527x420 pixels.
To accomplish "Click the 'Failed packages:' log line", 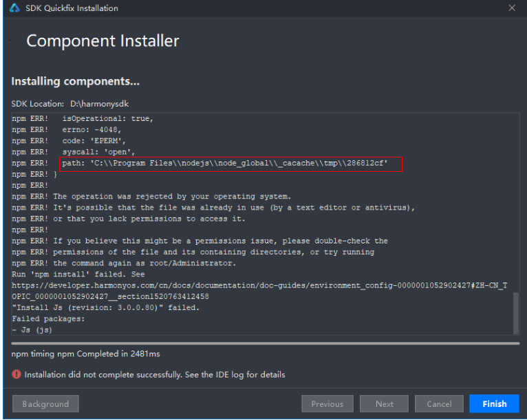I will (48, 319).
